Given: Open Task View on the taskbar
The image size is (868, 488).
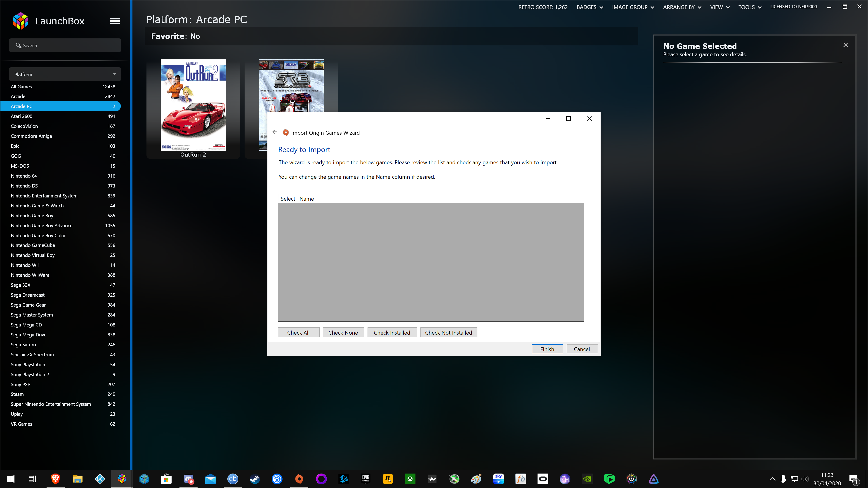Looking at the screenshot, I should [x=33, y=479].
